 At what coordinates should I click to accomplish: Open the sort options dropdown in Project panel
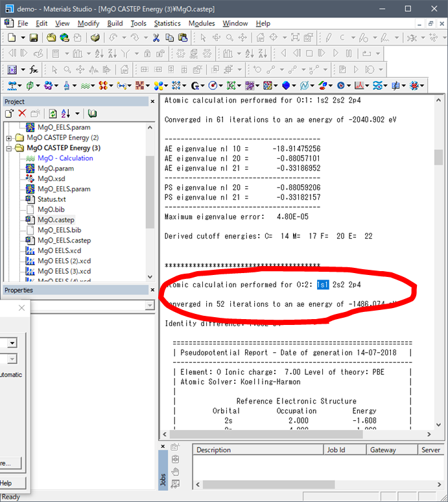77,114
